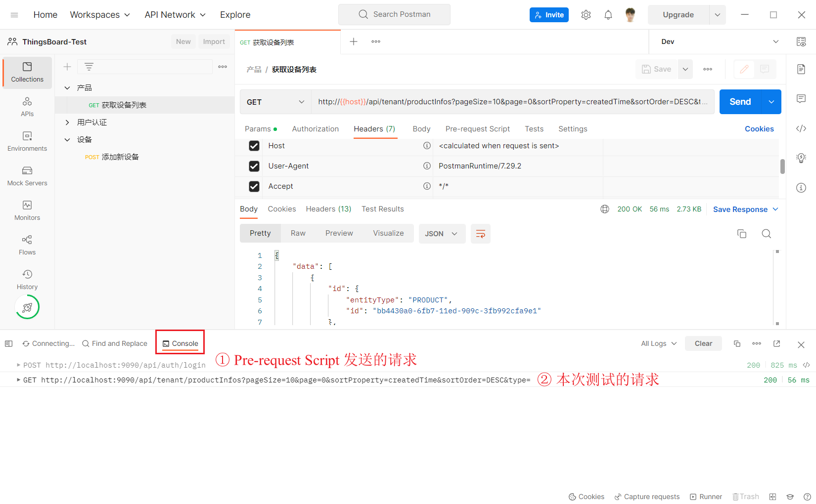The image size is (816, 504).
Task: Open the request info icon in right sidebar
Action: 801,188
